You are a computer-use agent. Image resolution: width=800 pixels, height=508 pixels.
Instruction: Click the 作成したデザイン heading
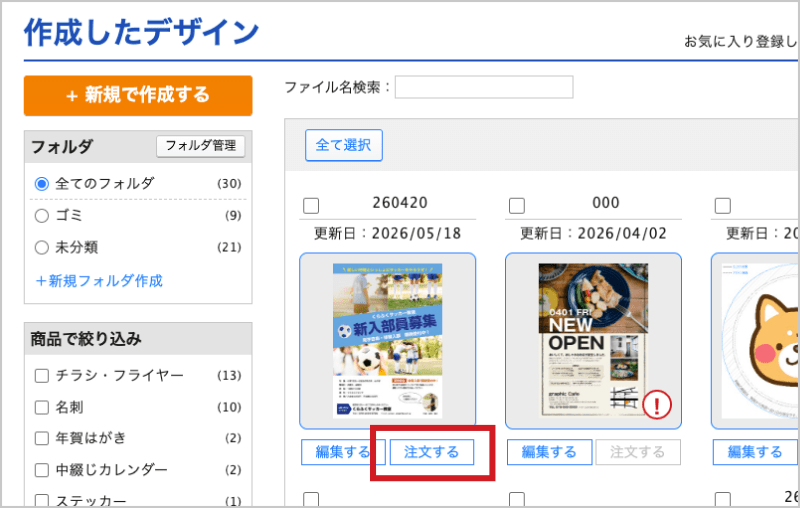142,32
